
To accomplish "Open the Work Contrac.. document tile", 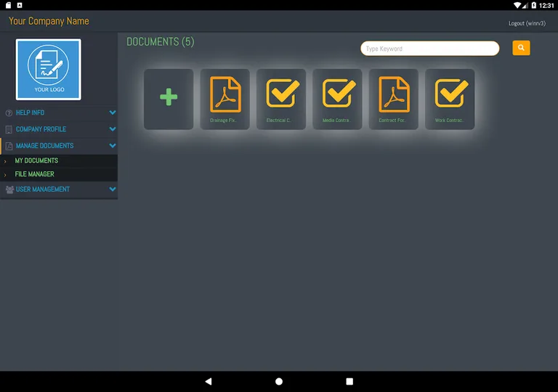I will [x=450, y=99].
